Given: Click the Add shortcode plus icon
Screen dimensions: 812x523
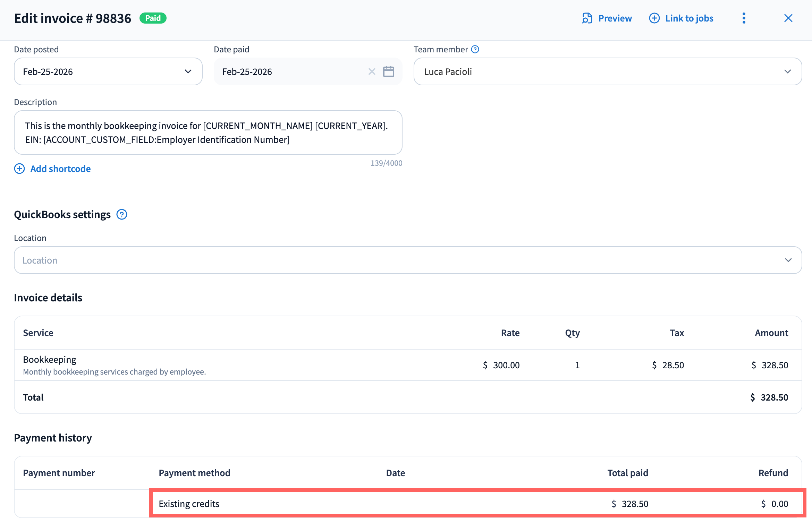Looking at the screenshot, I should coord(19,169).
